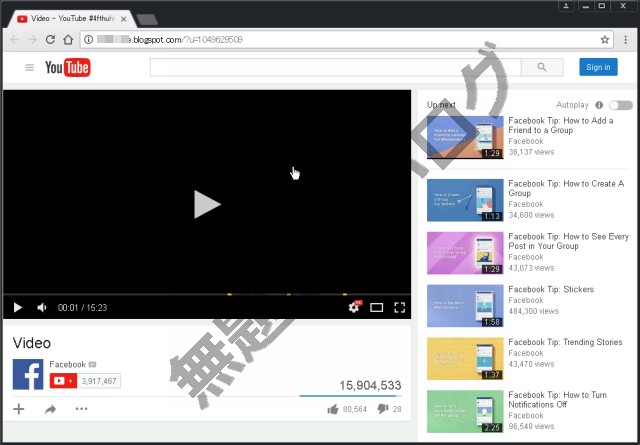Viewport: 640px width, 445px height.
Task: Click the Up next heading
Action: click(441, 105)
